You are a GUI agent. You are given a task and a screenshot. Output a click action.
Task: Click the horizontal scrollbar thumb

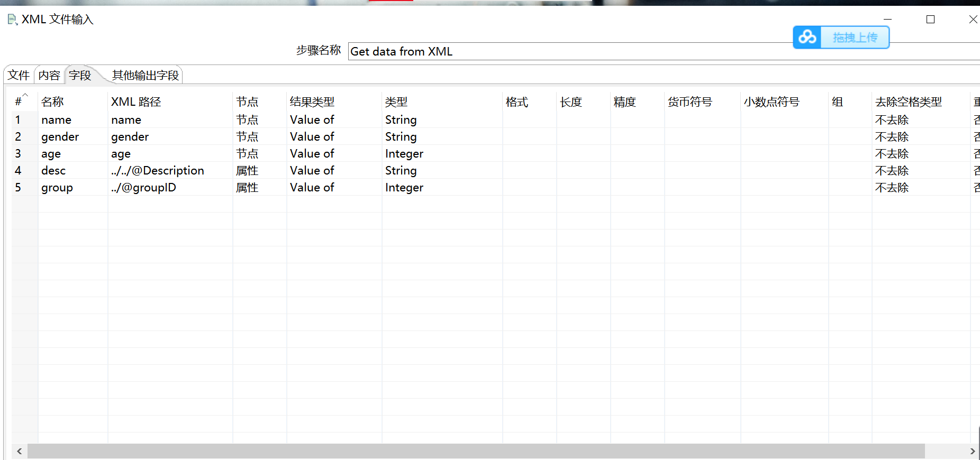click(476, 451)
